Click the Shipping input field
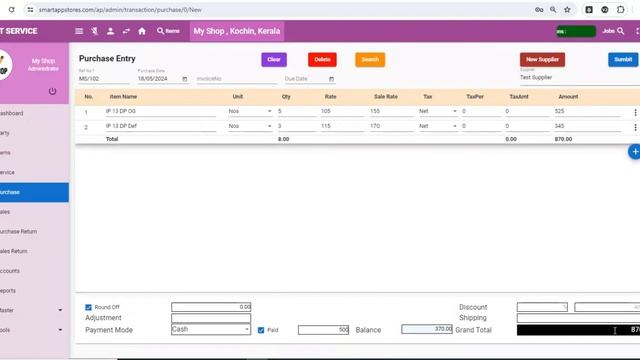This screenshot has height=360, width=640. coord(578,318)
